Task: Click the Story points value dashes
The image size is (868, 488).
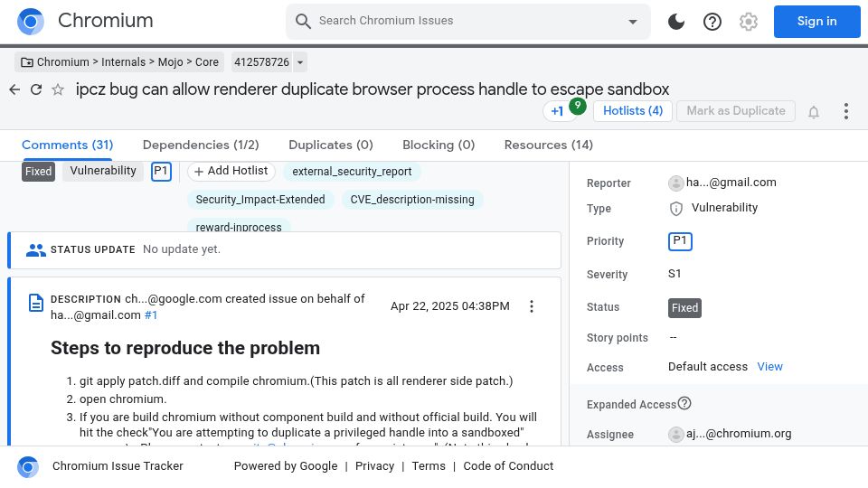Action: 673,337
